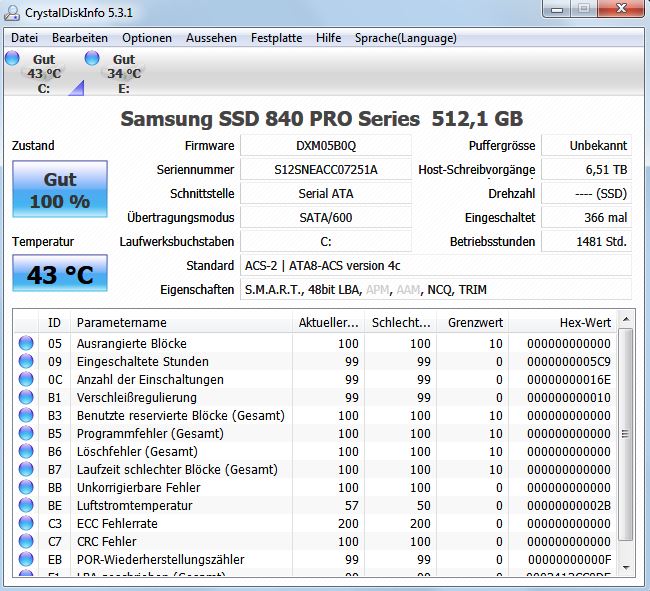Screen dimensions: 650x591
Task: Open the Datei menu
Action: tap(24, 38)
